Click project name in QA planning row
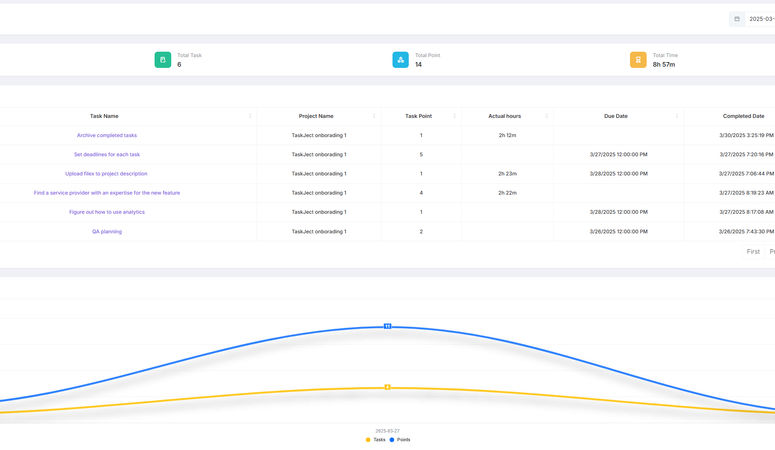The width and height of the screenshot is (775, 450). click(319, 231)
